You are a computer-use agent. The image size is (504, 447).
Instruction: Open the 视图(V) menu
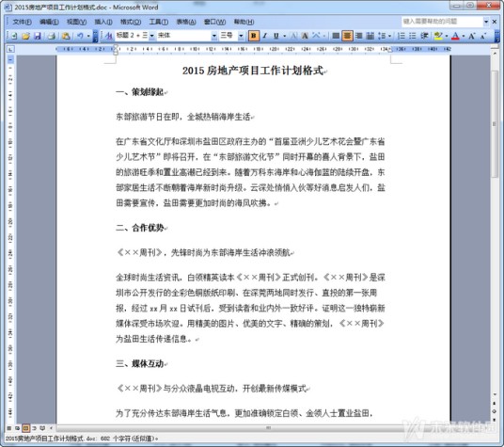(x=76, y=22)
